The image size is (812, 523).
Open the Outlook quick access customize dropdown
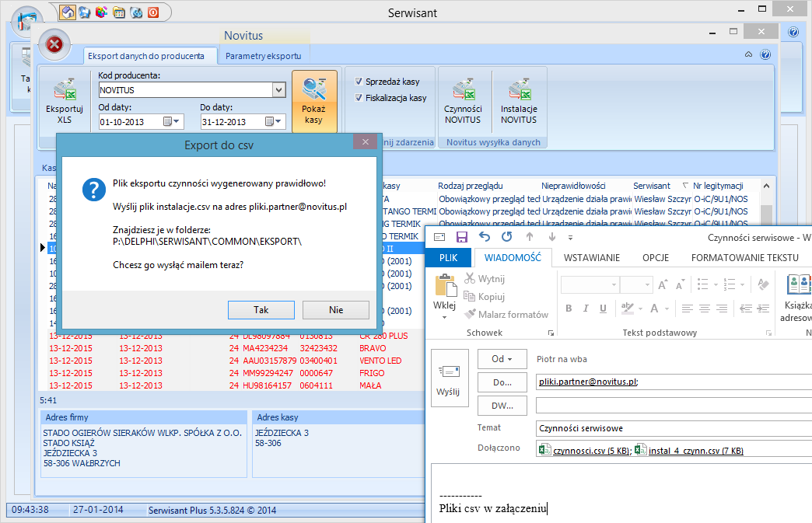pos(570,238)
